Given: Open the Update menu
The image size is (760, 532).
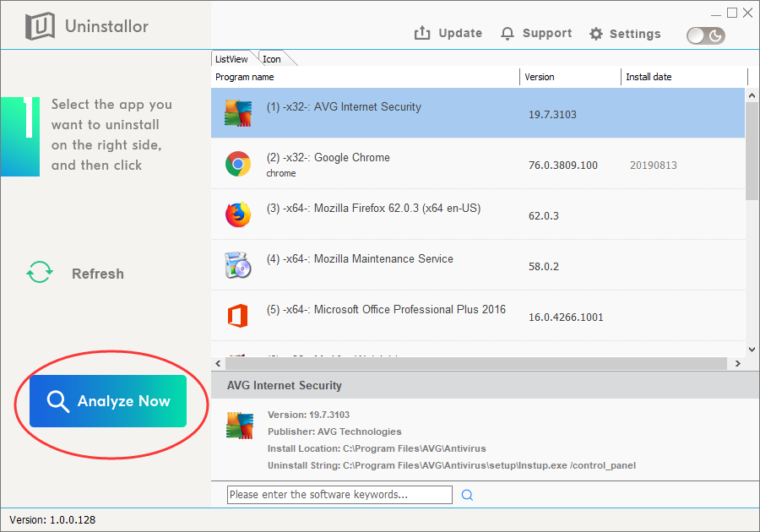Looking at the screenshot, I should coord(460,33).
